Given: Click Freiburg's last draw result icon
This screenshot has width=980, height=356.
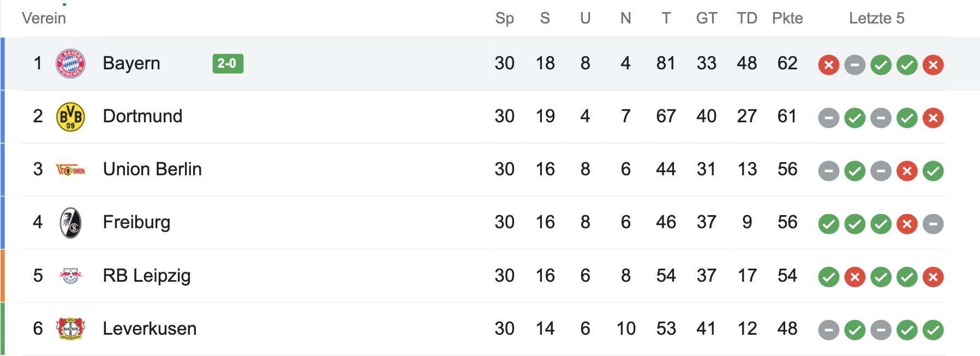Looking at the screenshot, I should coord(933,224).
